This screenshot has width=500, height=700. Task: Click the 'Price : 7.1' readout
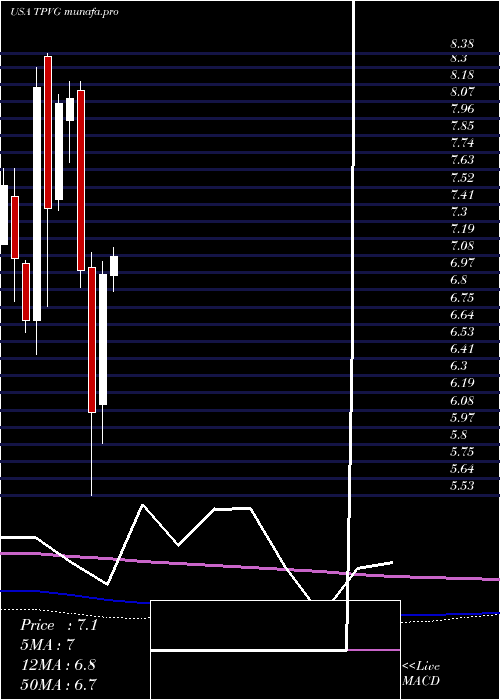coord(58,625)
